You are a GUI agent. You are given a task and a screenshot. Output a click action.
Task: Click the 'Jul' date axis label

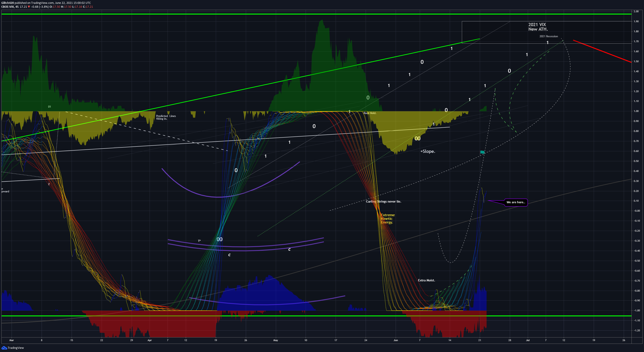pos(528,340)
